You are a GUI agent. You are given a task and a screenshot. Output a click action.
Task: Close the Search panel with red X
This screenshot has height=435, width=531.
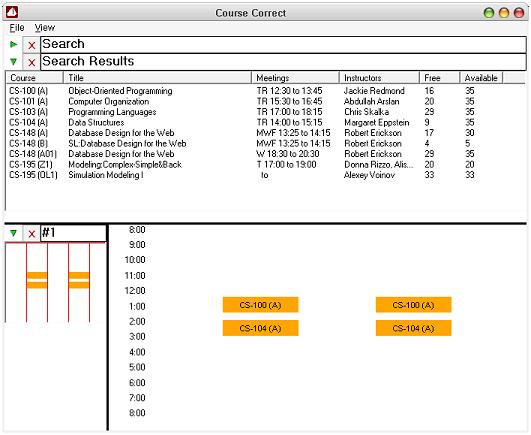click(x=31, y=45)
